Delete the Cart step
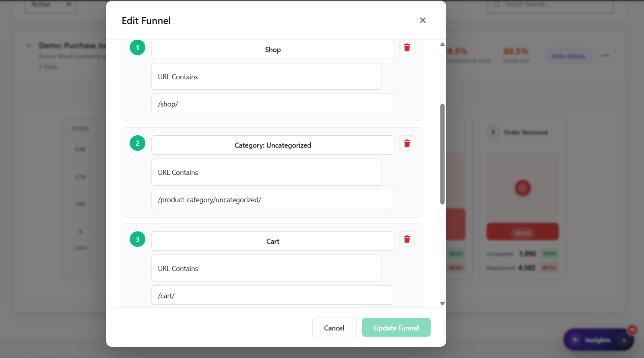The width and height of the screenshot is (644, 358). click(407, 239)
